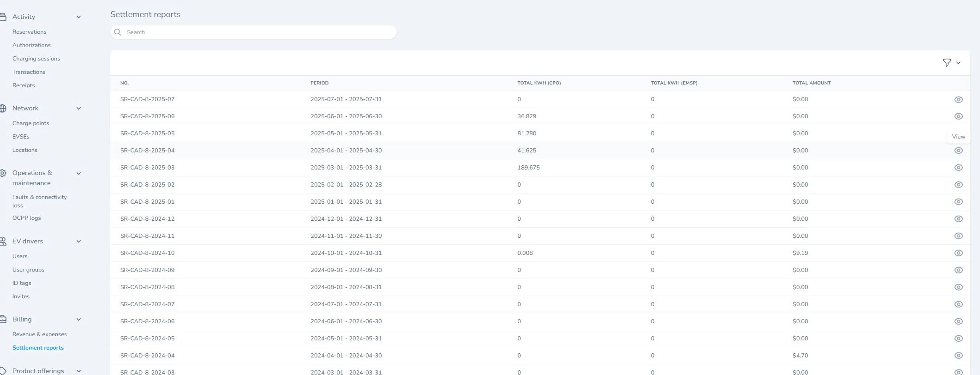Click the search magnifier icon

click(x=118, y=32)
